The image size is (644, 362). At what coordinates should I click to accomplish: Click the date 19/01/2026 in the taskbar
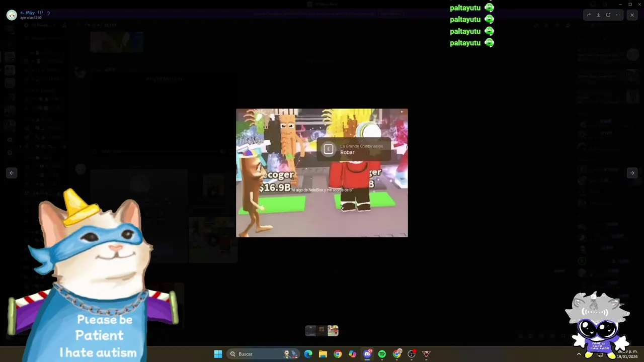point(627,356)
